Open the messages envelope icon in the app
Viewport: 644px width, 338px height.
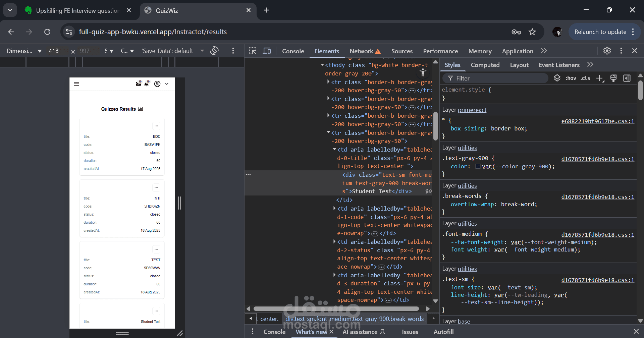tap(138, 84)
